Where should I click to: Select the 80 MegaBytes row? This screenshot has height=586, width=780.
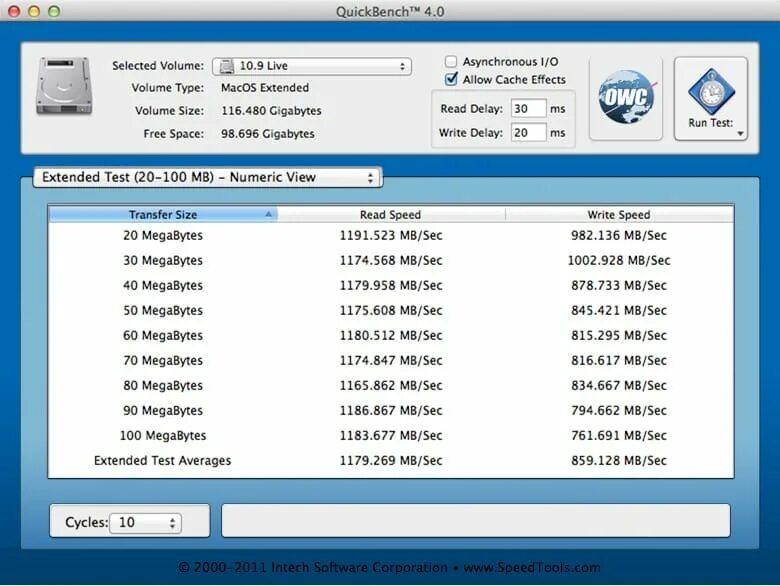[x=390, y=386]
